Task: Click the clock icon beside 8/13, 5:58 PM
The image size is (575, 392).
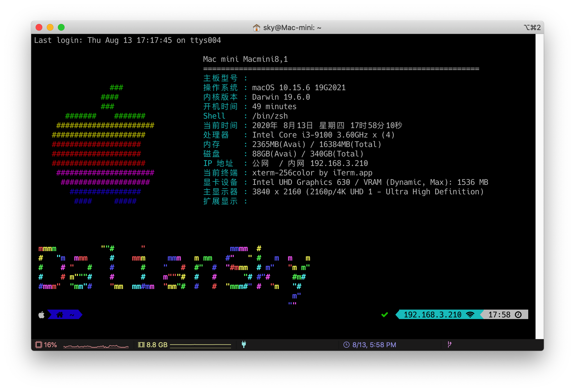Action: coord(346,345)
